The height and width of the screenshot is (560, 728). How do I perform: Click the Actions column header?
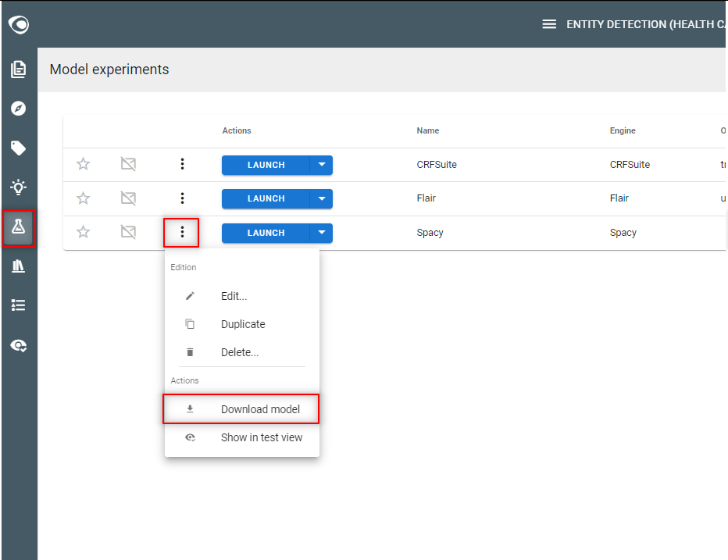click(237, 131)
